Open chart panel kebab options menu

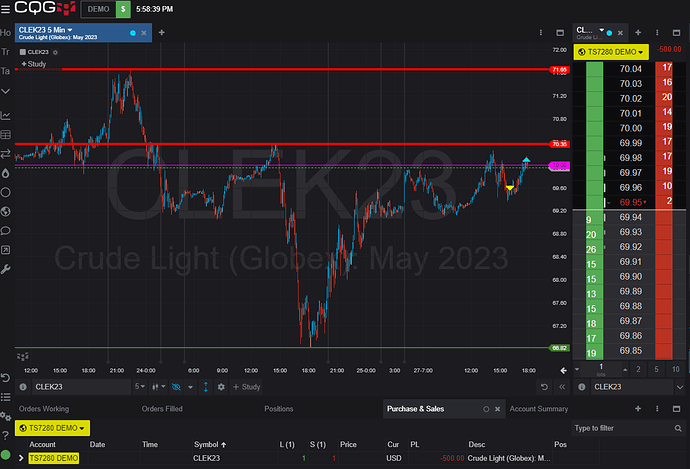coord(541,33)
